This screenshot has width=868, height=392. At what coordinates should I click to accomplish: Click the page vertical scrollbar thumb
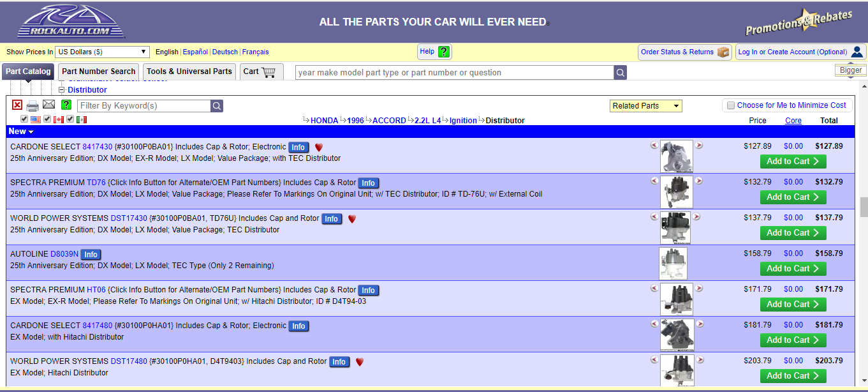point(864,207)
